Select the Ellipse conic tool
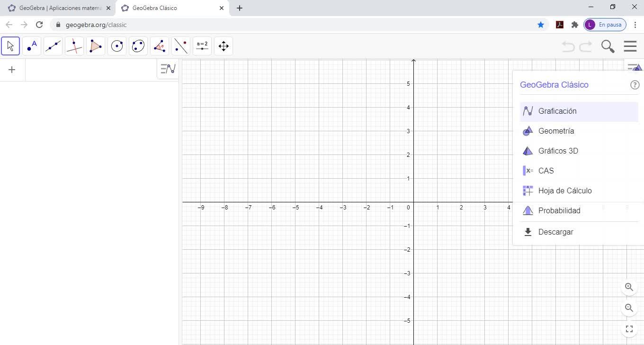644x345 pixels. [x=138, y=46]
